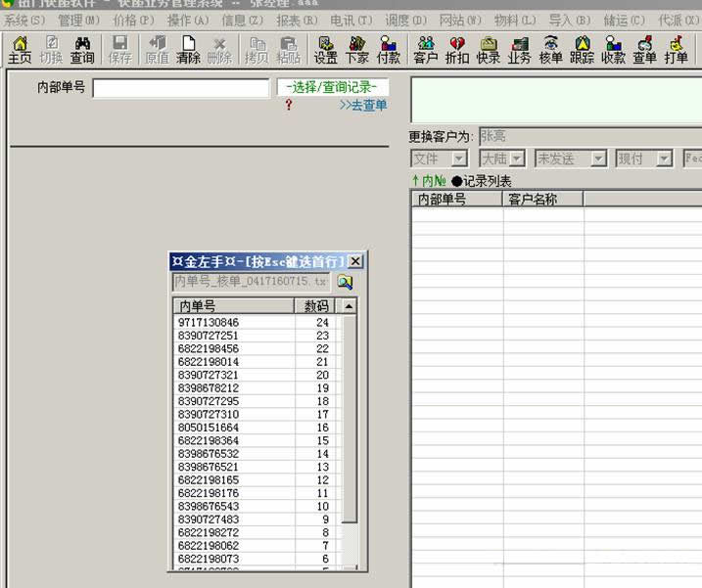702x588 pixels.
Task: Click the 客户名称 column header
Action: pyautogui.click(x=543, y=199)
